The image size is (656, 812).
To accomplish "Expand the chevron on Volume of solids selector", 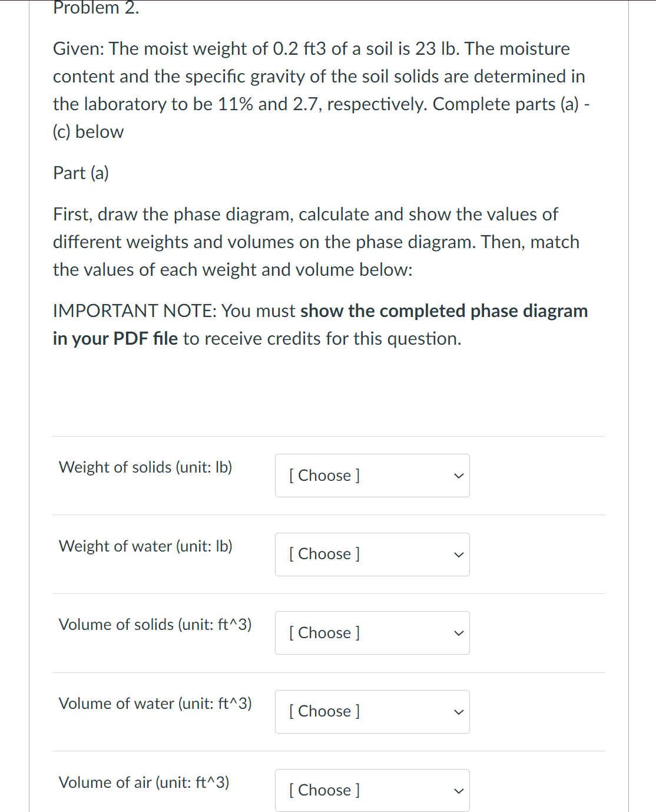I will [458, 633].
